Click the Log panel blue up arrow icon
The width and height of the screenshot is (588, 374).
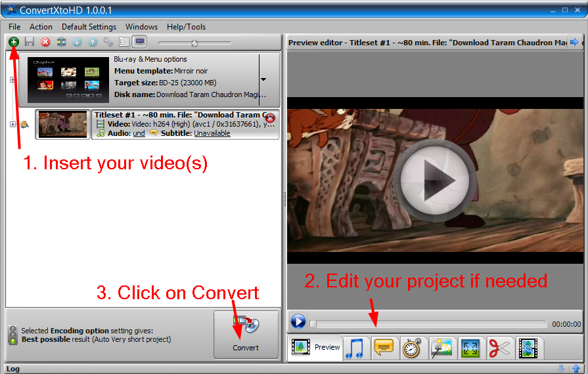(576, 369)
